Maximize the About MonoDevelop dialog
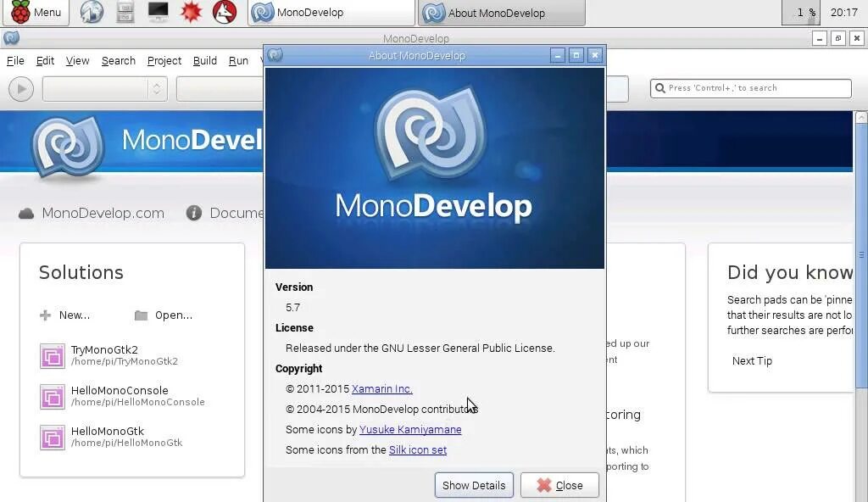 (576, 55)
